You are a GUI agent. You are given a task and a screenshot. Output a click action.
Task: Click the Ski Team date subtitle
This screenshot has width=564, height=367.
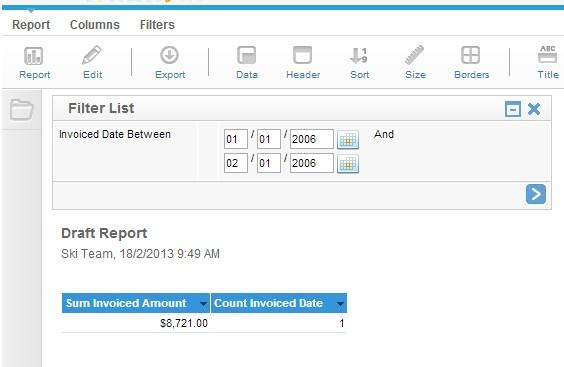click(x=140, y=254)
